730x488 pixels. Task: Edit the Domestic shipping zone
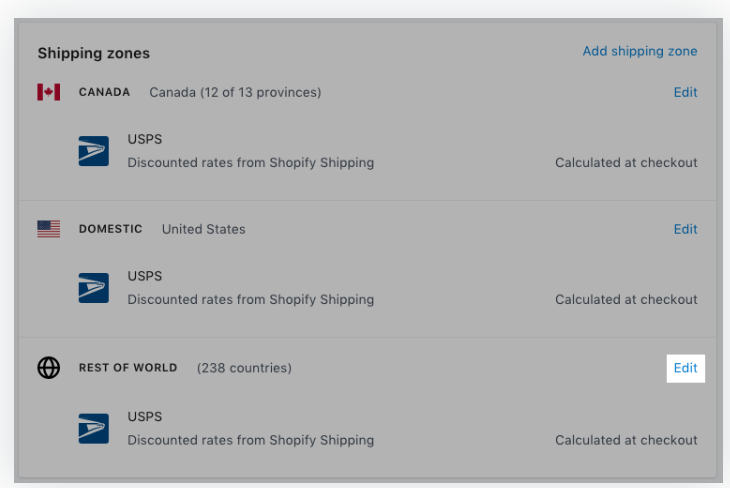point(685,229)
